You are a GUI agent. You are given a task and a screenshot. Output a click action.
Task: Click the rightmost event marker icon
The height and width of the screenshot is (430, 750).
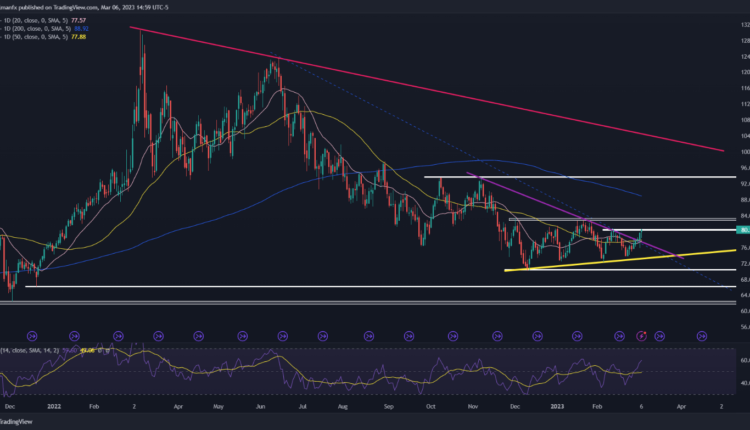[x=701, y=335]
